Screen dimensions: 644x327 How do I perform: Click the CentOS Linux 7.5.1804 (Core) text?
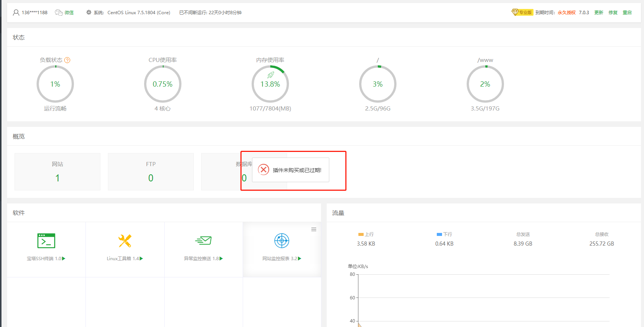point(139,13)
